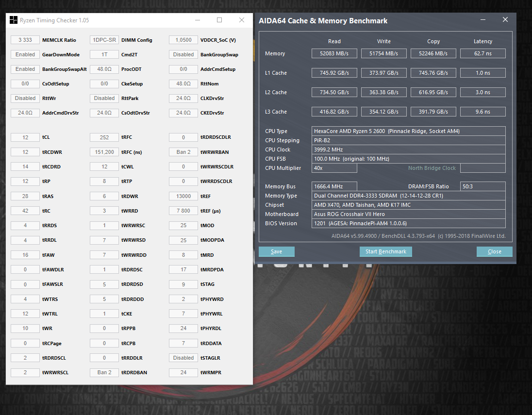Click the ProcODT 48.0Ω value
Viewport: 532px width, 415px height.
click(x=104, y=69)
